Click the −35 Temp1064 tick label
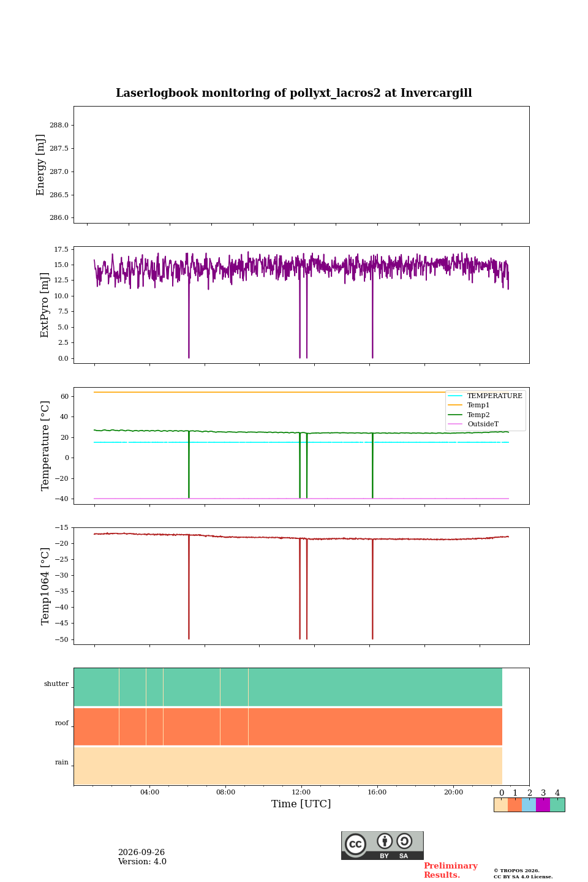This screenshot has height=882, width=588. point(61,591)
